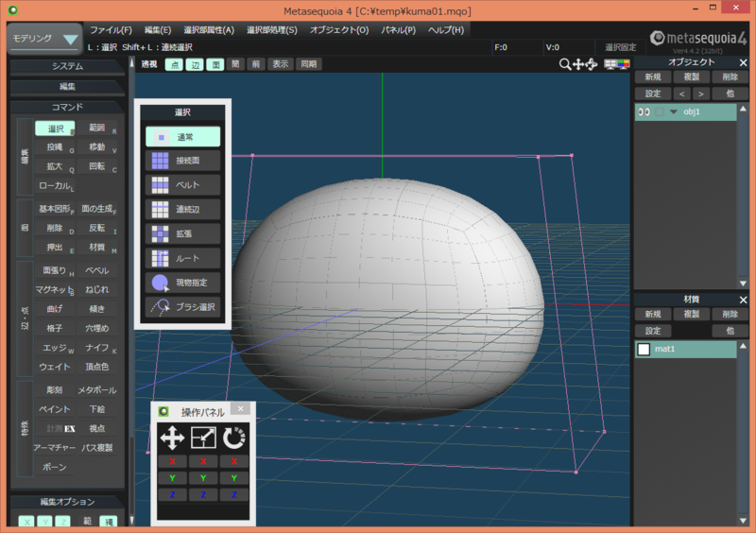Open the 選択部属性(A) menu
756x533 pixels.
209,30
